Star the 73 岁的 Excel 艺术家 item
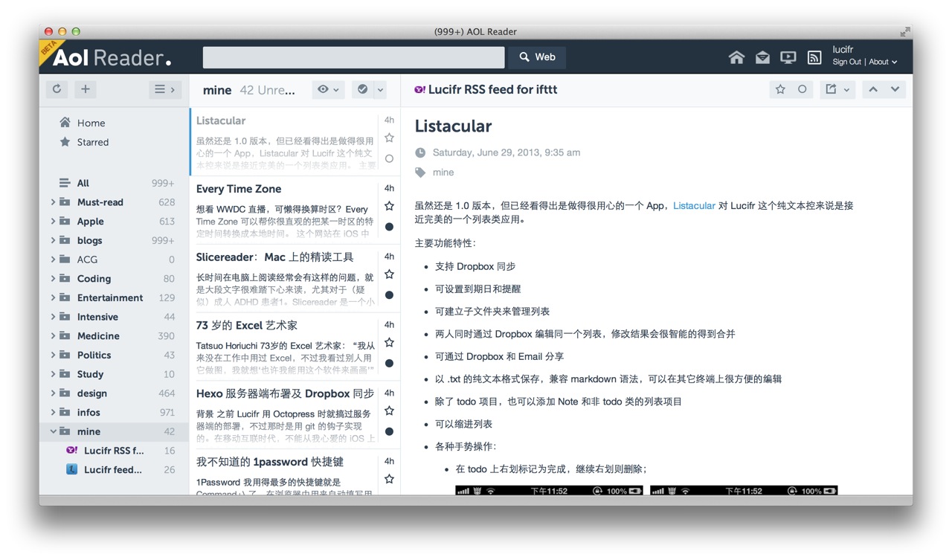This screenshot has width=952, height=560. (389, 343)
